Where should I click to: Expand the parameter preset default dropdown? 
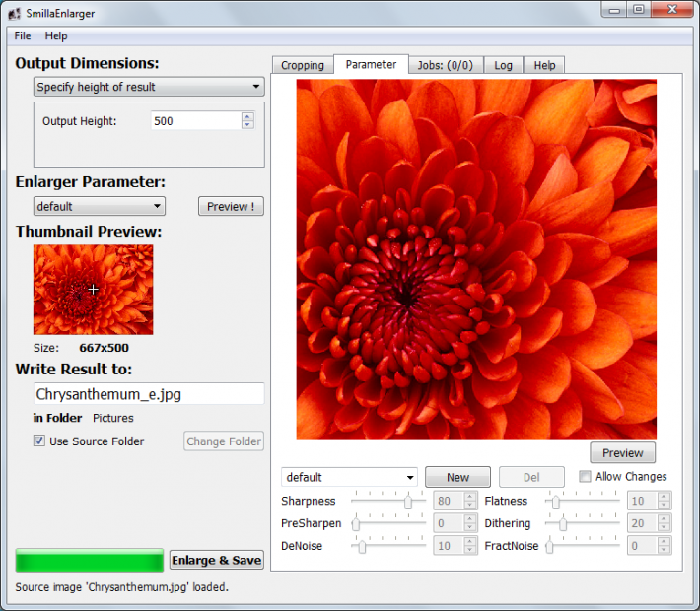(x=349, y=477)
